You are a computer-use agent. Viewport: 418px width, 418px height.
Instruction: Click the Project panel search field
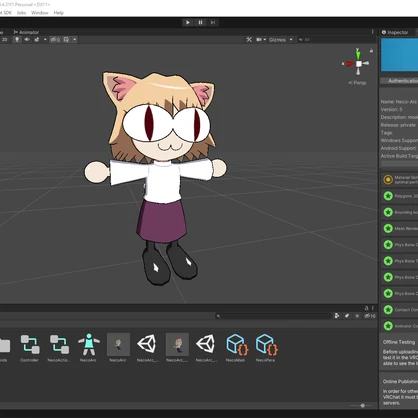(273, 316)
